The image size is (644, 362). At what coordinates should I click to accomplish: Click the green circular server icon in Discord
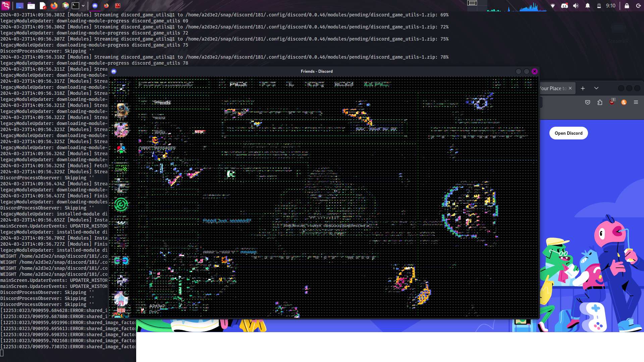[121, 204]
